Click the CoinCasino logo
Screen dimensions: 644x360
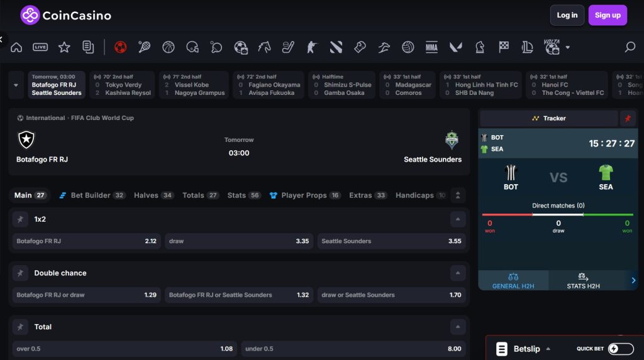65,15
